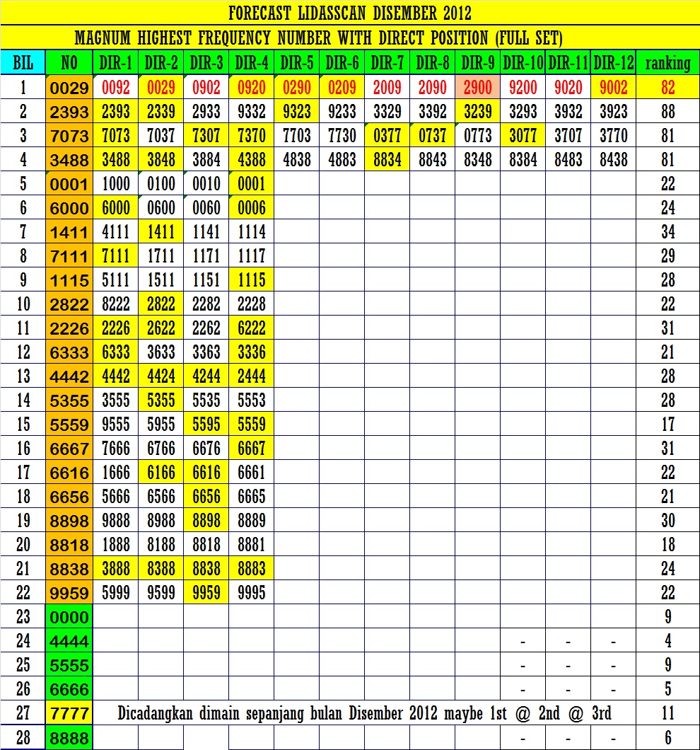Select the yellow cell 8883
The width and height of the screenshot is (700, 750).
tap(252, 568)
